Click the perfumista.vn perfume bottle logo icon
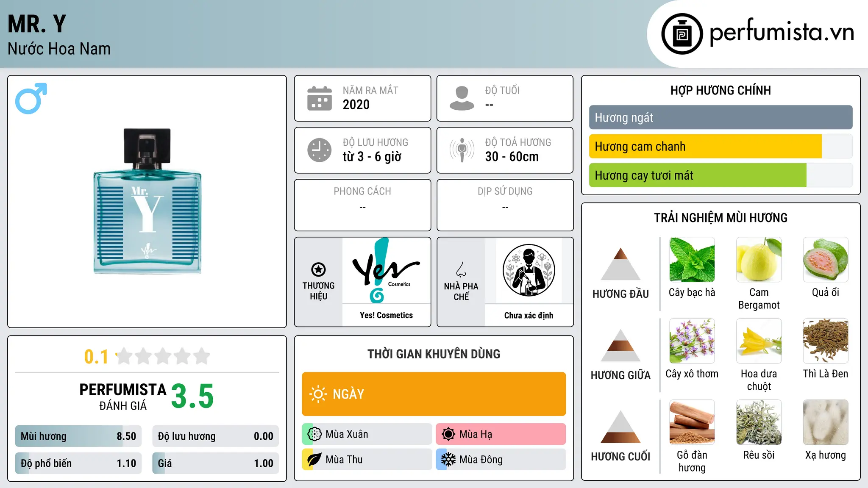 (682, 34)
